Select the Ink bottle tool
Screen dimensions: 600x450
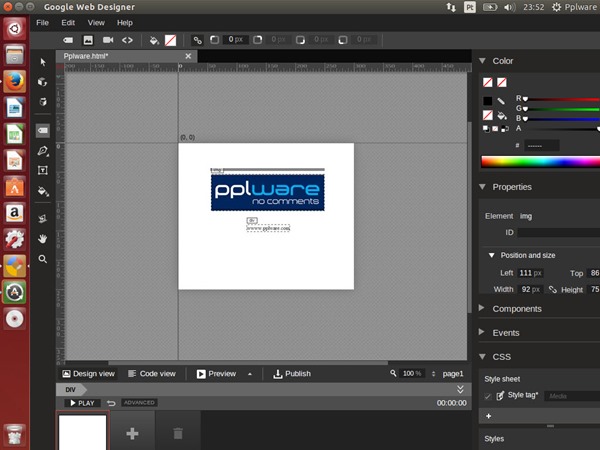tap(43, 218)
